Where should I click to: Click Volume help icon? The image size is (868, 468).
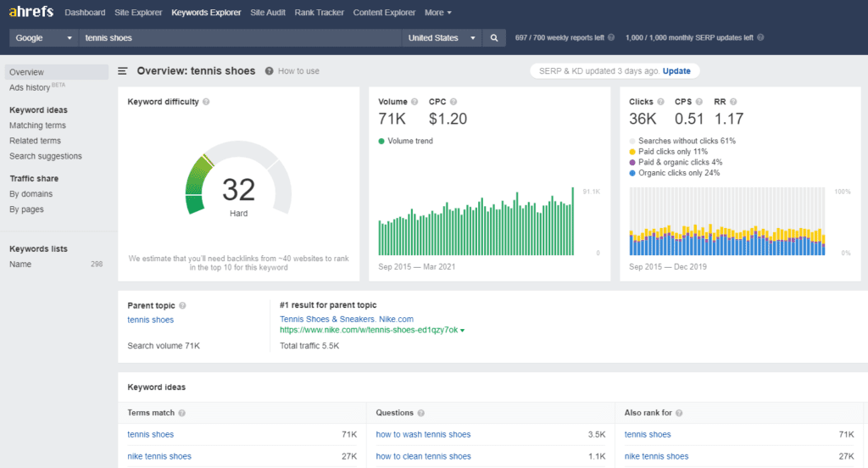(x=414, y=102)
